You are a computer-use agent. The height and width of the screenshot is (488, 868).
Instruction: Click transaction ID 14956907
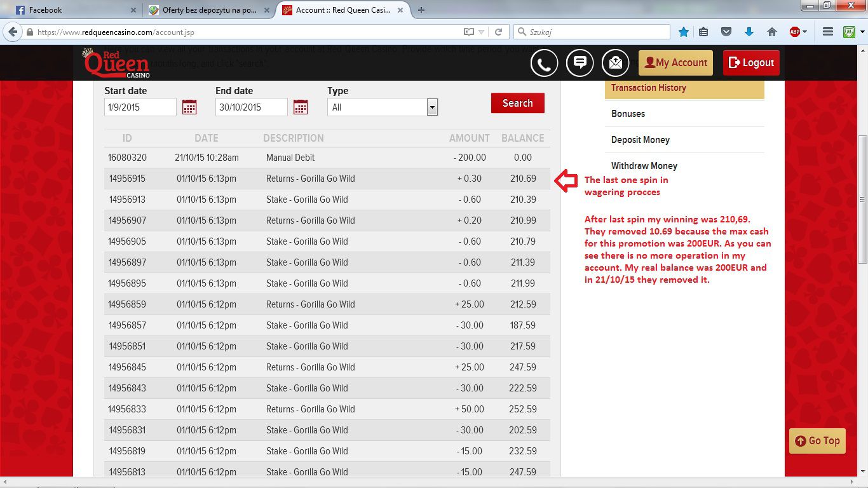click(x=127, y=220)
